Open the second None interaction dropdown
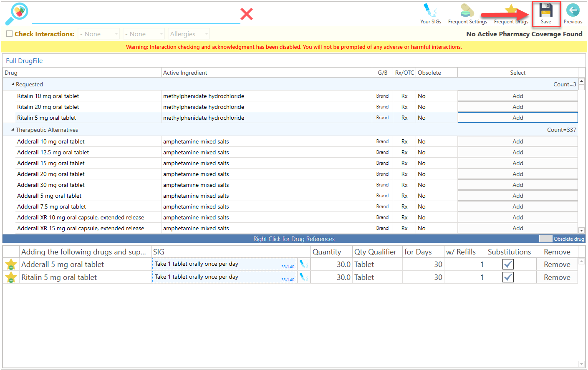The height and width of the screenshot is (370, 588). (144, 34)
